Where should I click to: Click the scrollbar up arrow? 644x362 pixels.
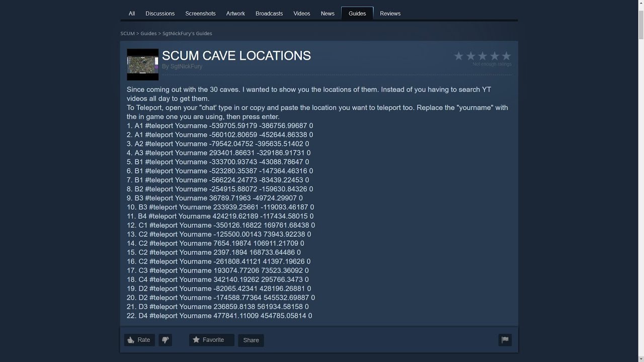(x=640, y=4)
